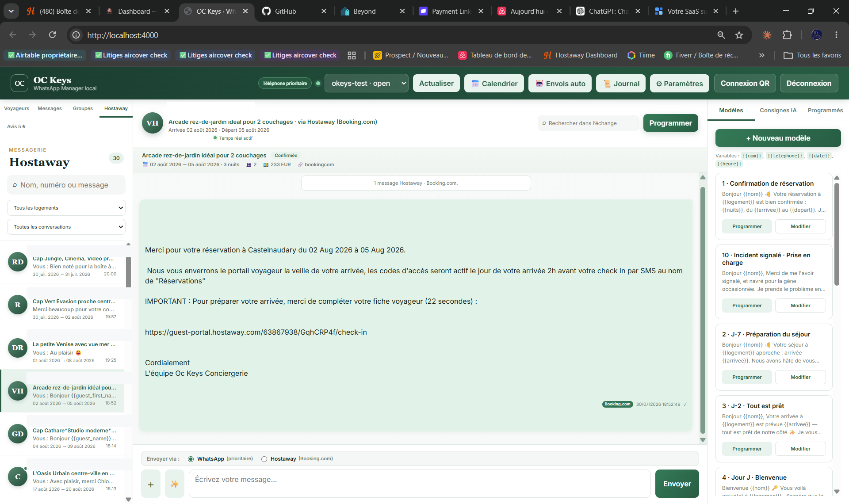The width and height of the screenshot is (849, 504).
Task: Click the chat message area scrollbar
Action: point(703,309)
